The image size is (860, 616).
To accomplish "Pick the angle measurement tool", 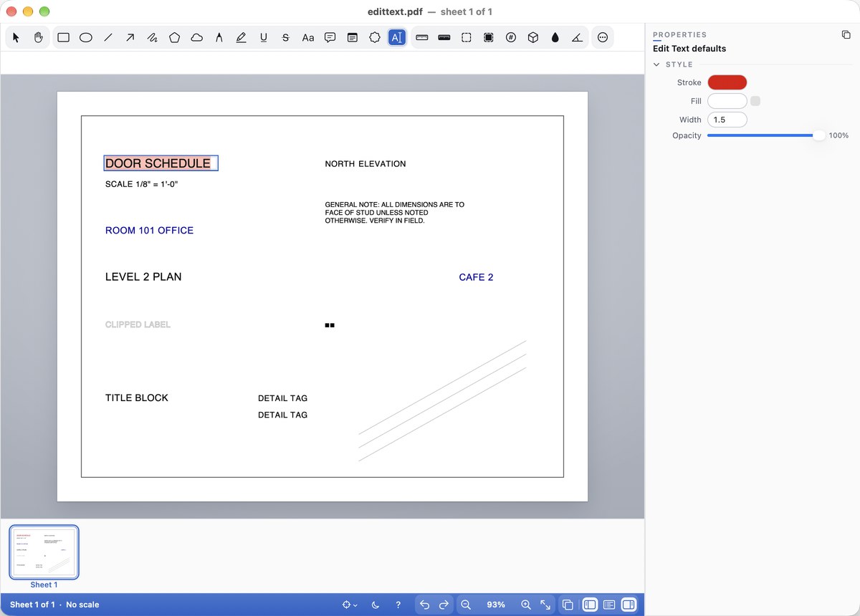I will coord(577,38).
